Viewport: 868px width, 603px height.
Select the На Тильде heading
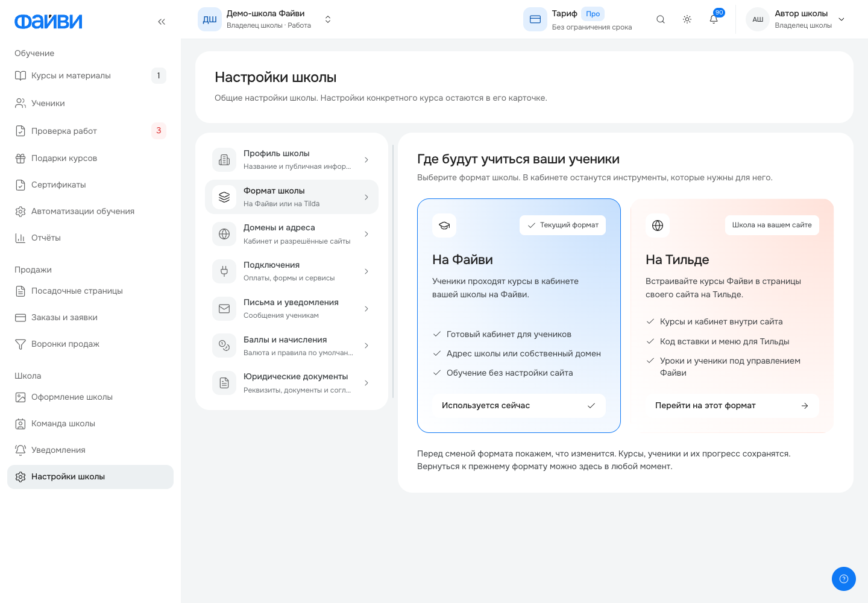677,260
